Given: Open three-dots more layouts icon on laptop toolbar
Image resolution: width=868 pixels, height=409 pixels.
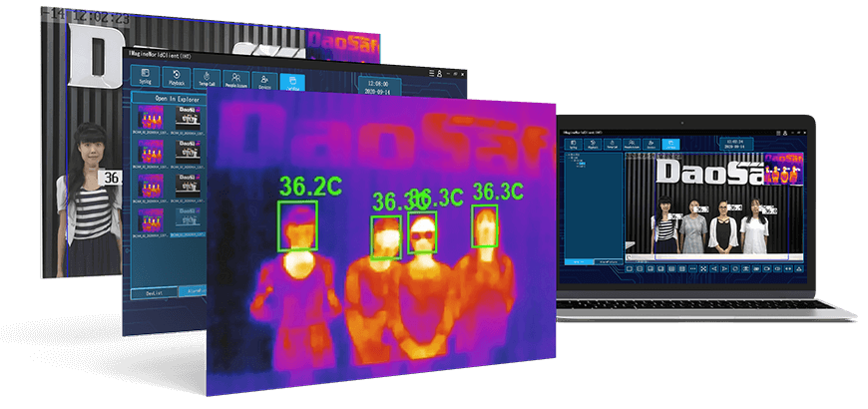Looking at the screenshot, I should point(692,269).
